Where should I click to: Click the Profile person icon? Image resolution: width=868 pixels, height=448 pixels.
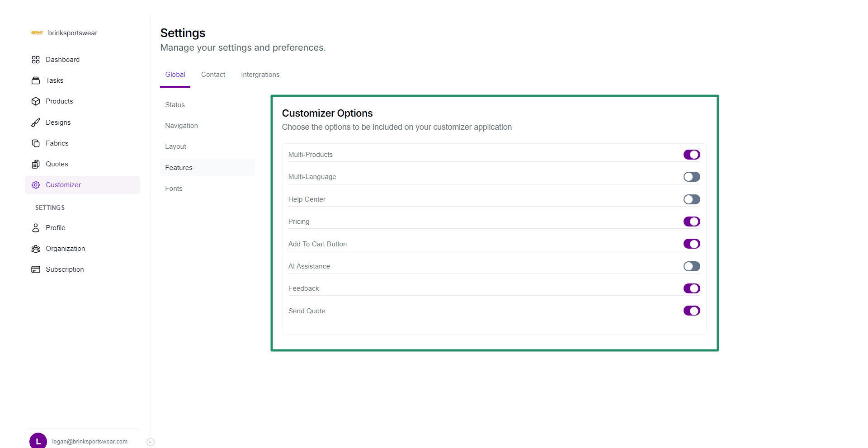[36, 228]
